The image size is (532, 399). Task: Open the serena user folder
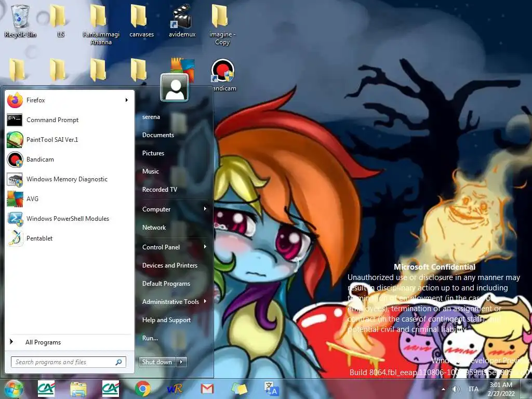click(x=151, y=117)
